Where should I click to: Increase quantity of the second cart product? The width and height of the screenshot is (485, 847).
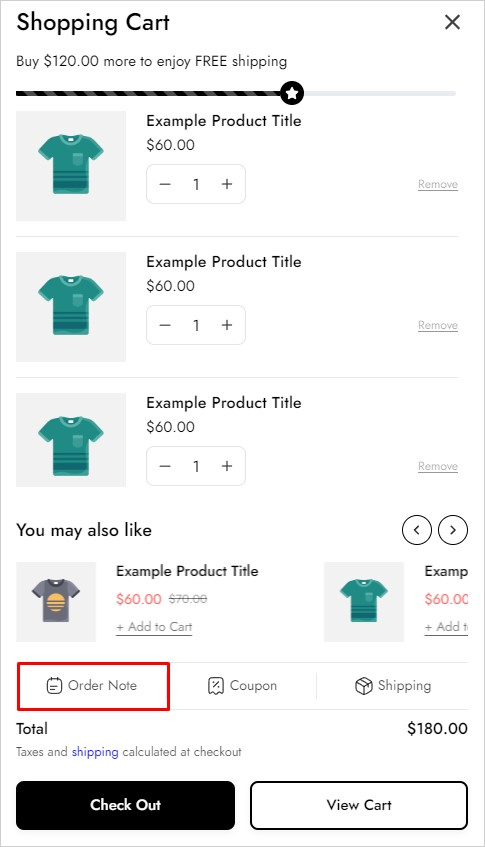[x=227, y=325]
